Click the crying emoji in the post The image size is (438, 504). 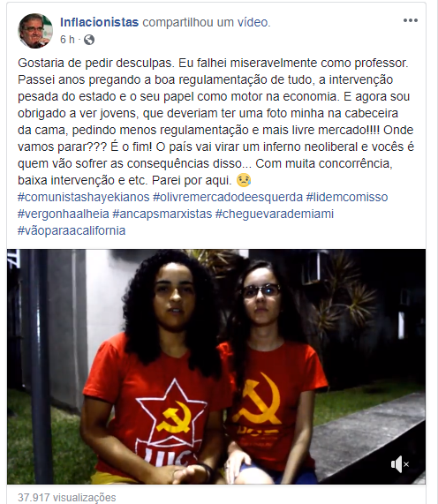[244, 180]
